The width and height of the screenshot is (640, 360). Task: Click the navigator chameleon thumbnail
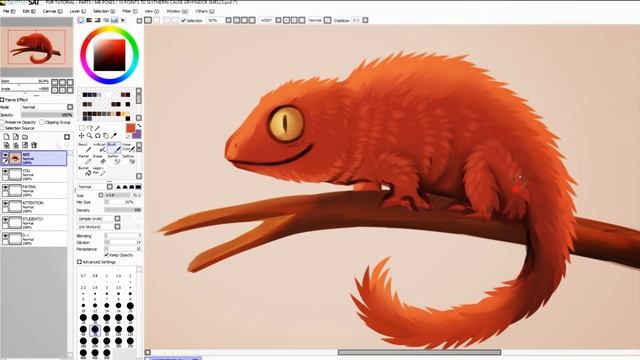click(37, 47)
